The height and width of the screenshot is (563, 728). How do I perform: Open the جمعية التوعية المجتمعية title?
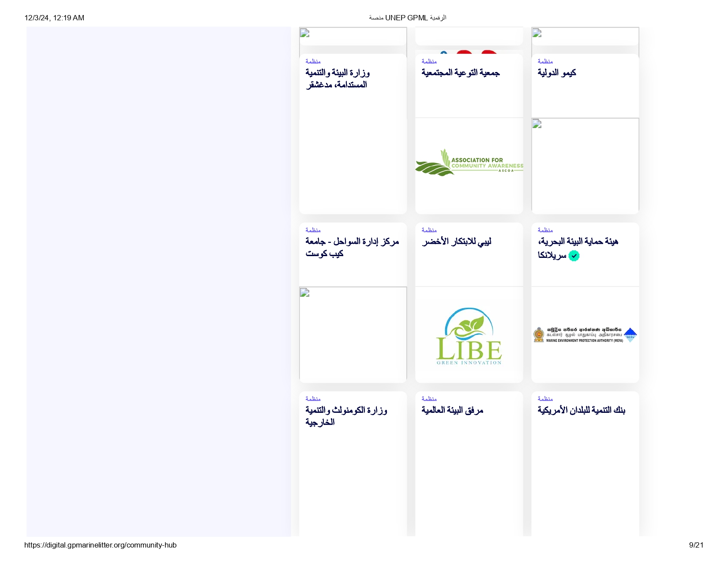460,73
